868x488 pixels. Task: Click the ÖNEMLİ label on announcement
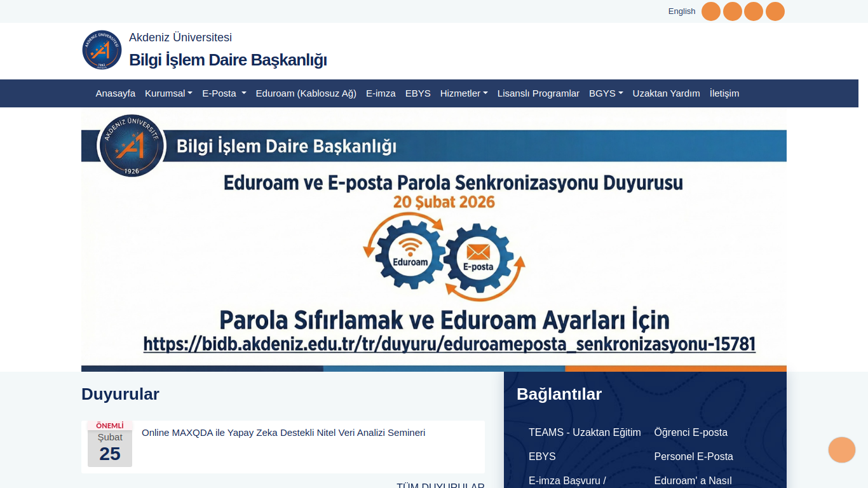[110, 425]
